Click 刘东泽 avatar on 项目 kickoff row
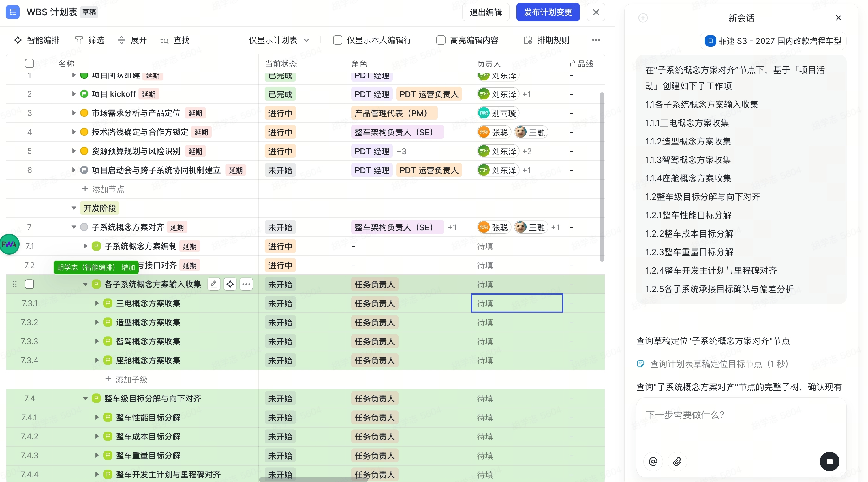The image size is (868, 482). pos(484,94)
